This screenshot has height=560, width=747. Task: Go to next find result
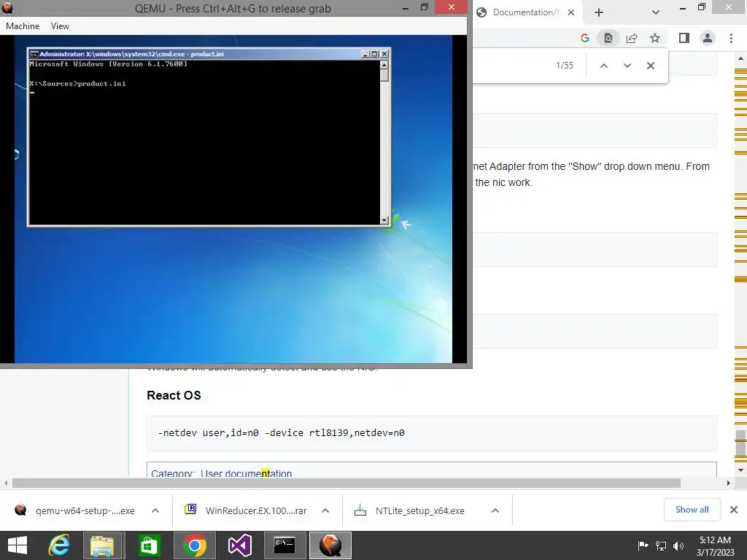[x=627, y=66]
